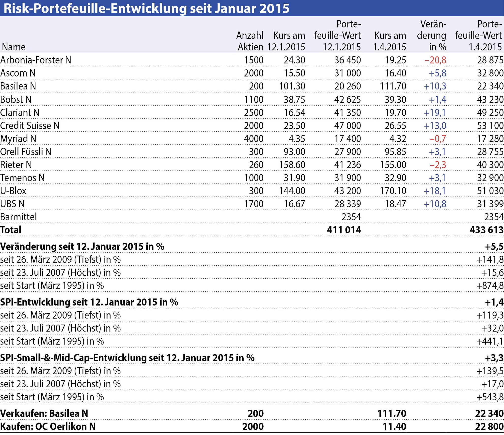The image size is (504, 435).
Task: Select UBS N change value +10,8
Action: (x=435, y=204)
